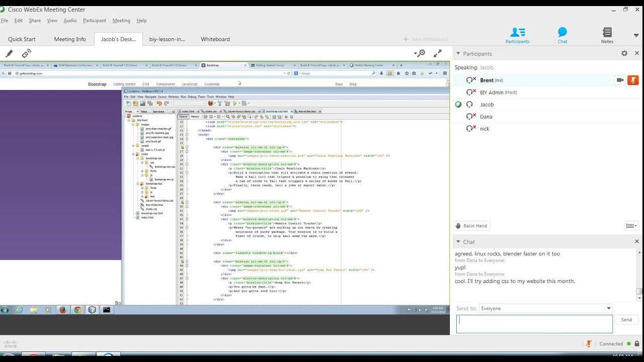Image resolution: width=644 pixels, height=362 pixels.
Task: Open the Files tab in NetBeans panel
Action: coord(144,111)
